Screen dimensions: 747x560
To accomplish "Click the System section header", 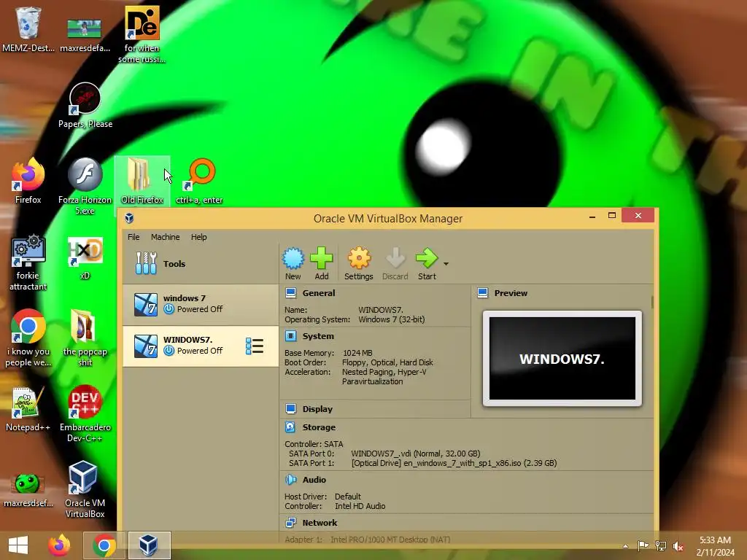I will 318,336.
